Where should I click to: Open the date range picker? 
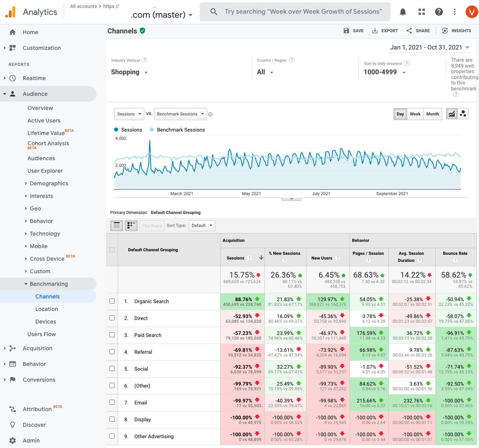click(429, 47)
